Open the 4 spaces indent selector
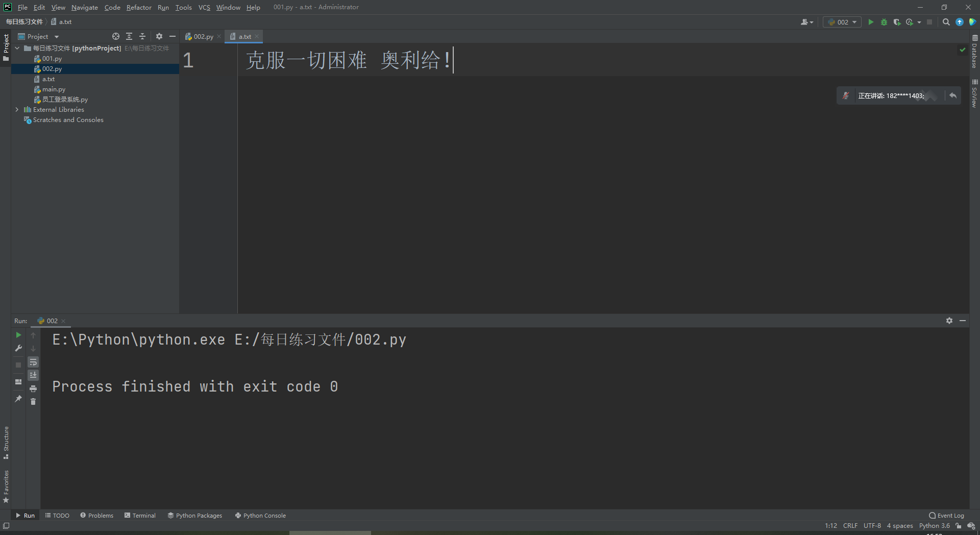This screenshot has height=535, width=980. (900, 526)
